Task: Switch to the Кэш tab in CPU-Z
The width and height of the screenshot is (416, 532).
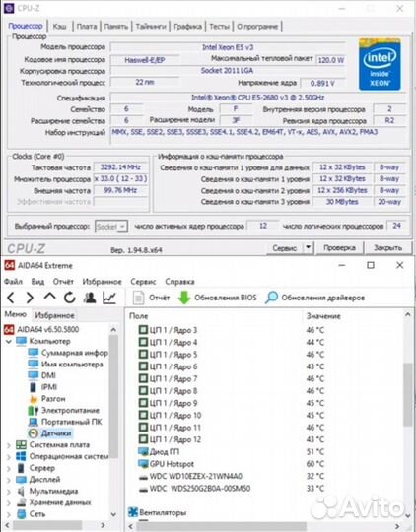Action: point(60,27)
